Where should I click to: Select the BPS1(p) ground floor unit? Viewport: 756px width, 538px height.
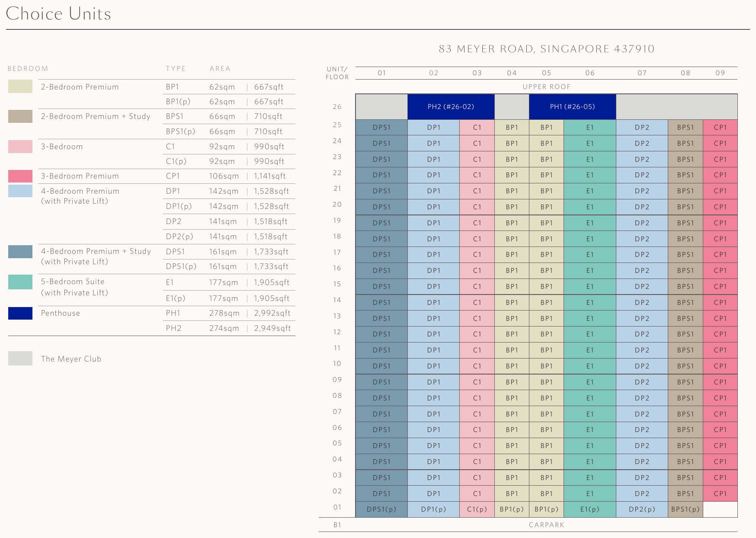[x=686, y=509]
